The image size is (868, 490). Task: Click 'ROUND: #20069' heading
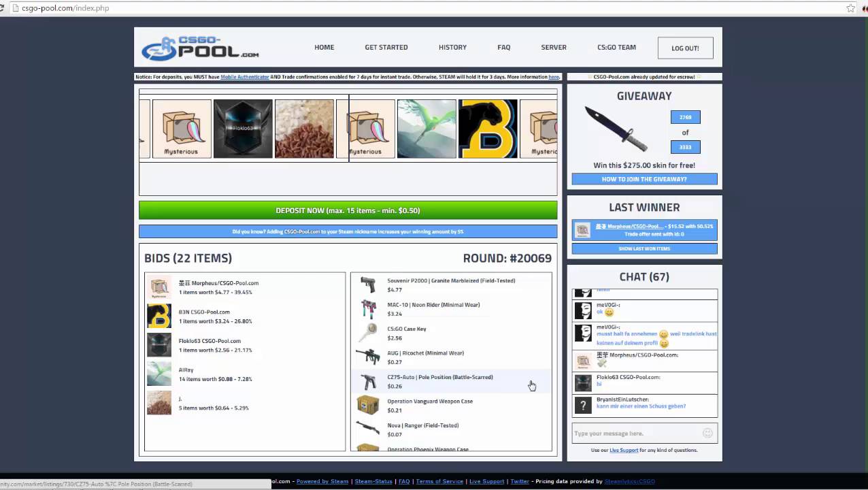(x=507, y=258)
